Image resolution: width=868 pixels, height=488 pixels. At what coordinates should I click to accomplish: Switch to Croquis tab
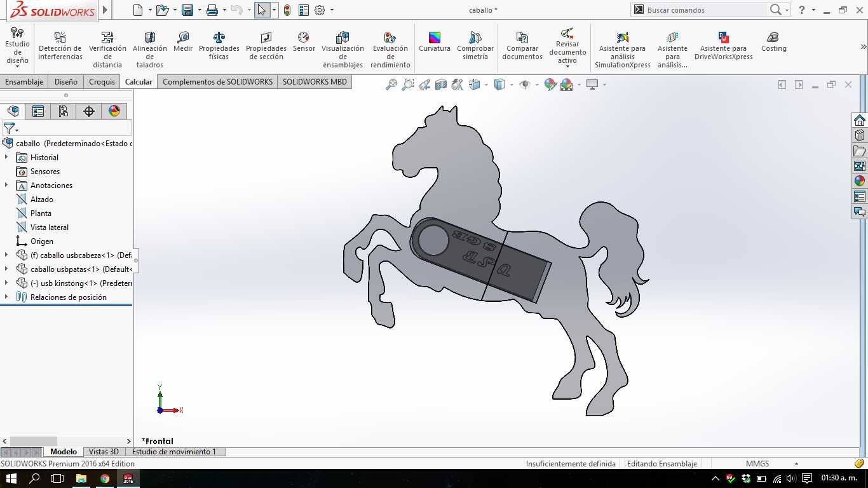(102, 82)
